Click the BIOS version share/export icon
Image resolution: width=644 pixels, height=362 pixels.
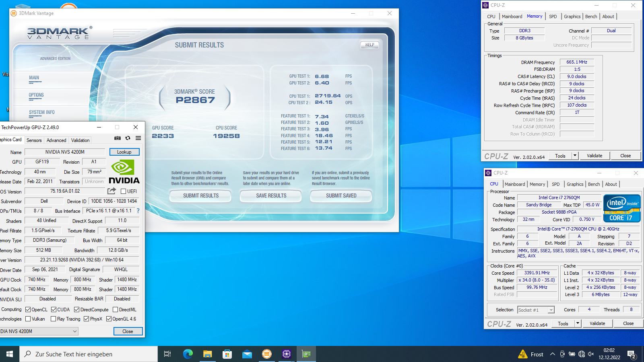coord(111,191)
